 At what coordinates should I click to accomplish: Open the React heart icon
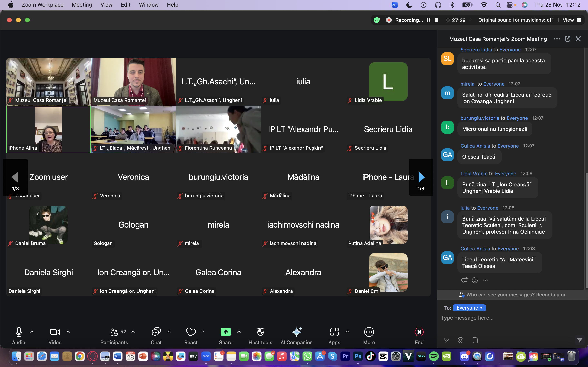coord(191,332)
